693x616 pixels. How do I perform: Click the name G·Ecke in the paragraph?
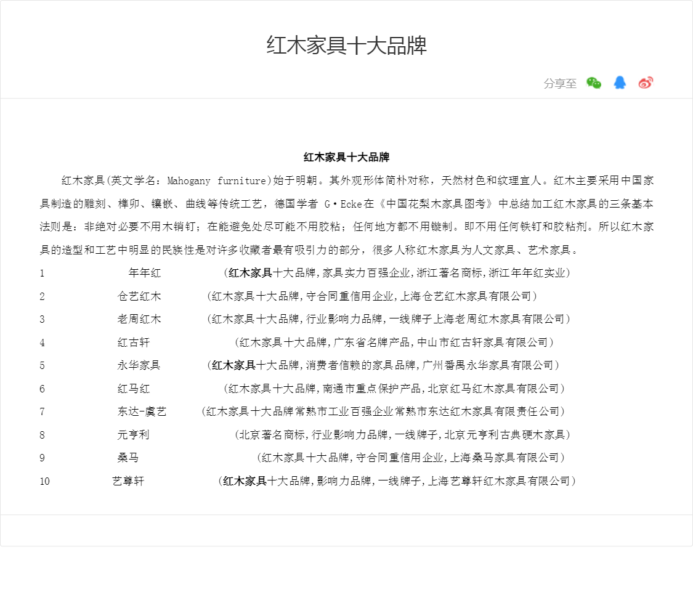tap(343, 204)
